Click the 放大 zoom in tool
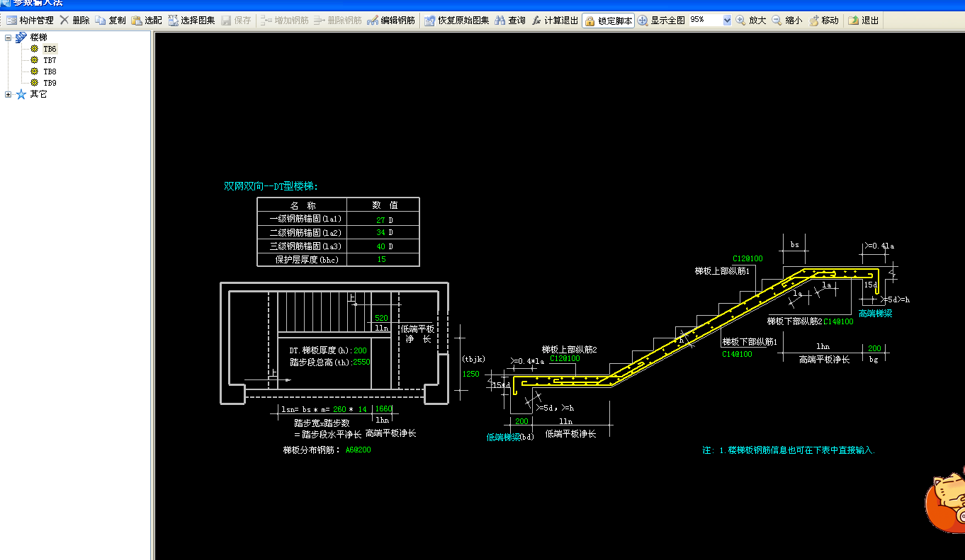The height and width of the screenshot is (560, 965). coord(751,21)
